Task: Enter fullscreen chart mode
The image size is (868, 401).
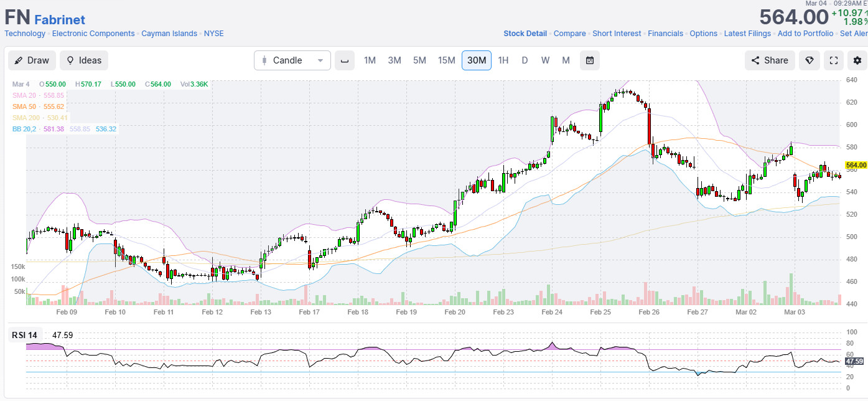Action: pyautogui.click(x=834, y=60)
